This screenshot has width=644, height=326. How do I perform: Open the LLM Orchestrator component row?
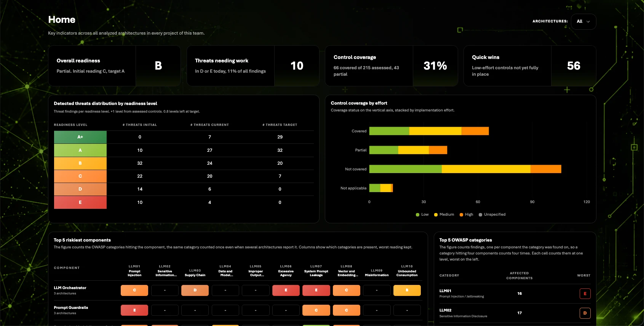[x=238, y=290]
